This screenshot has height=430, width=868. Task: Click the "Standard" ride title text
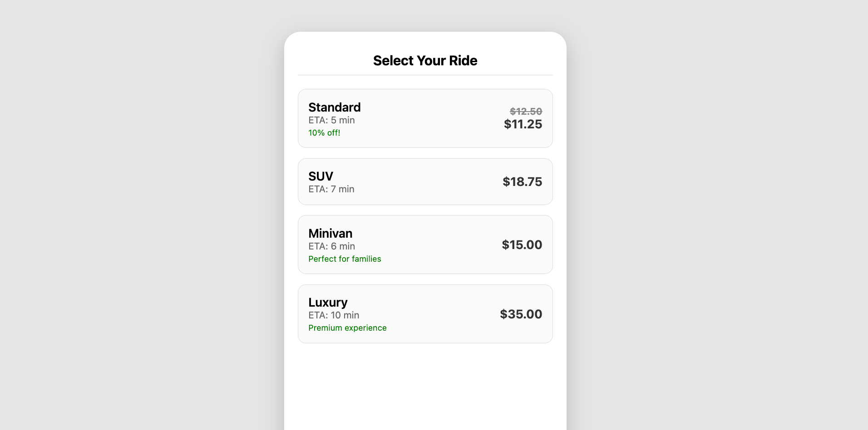click(334, 107)
